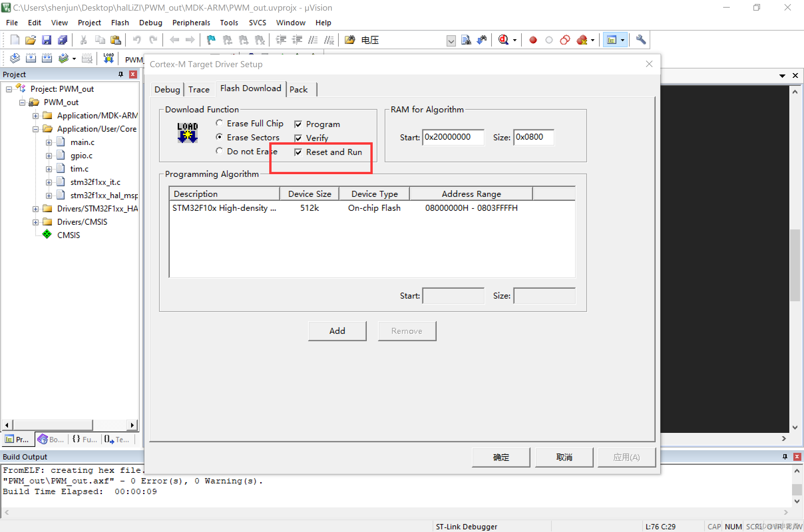This screenshot has height=532, width=804.
Task: Click the New file icon in toolbar
Action: point(15,40)
